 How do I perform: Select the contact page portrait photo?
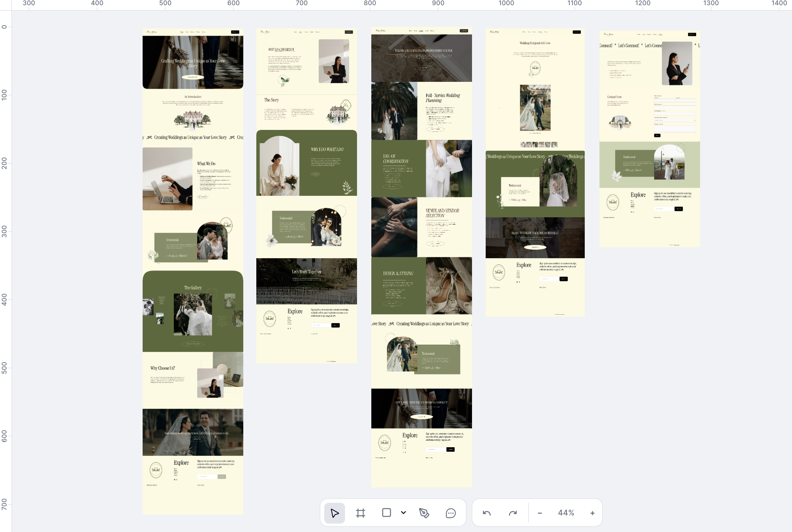[x=677, y=63]
